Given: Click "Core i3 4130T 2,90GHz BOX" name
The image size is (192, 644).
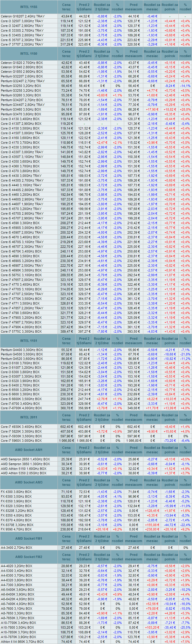Looking at the screenshot, I should click(x=22, y=124).
